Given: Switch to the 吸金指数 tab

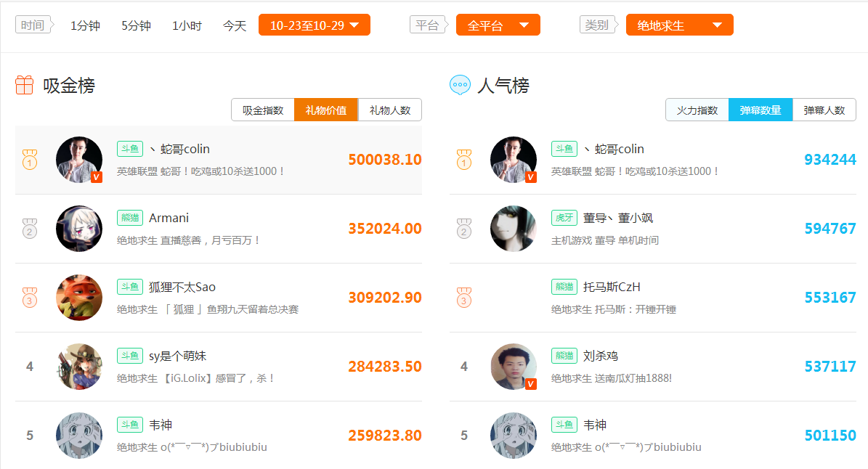Looking at the screenshot, I should [263, 110].
